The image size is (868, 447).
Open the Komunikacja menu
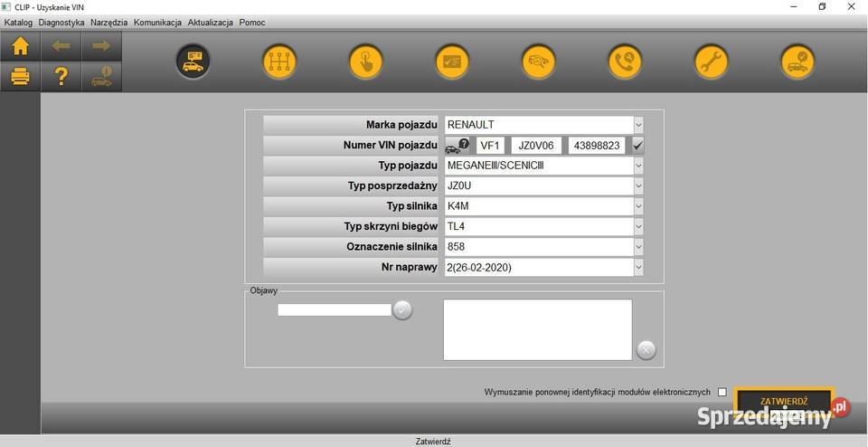coord(157,22)
